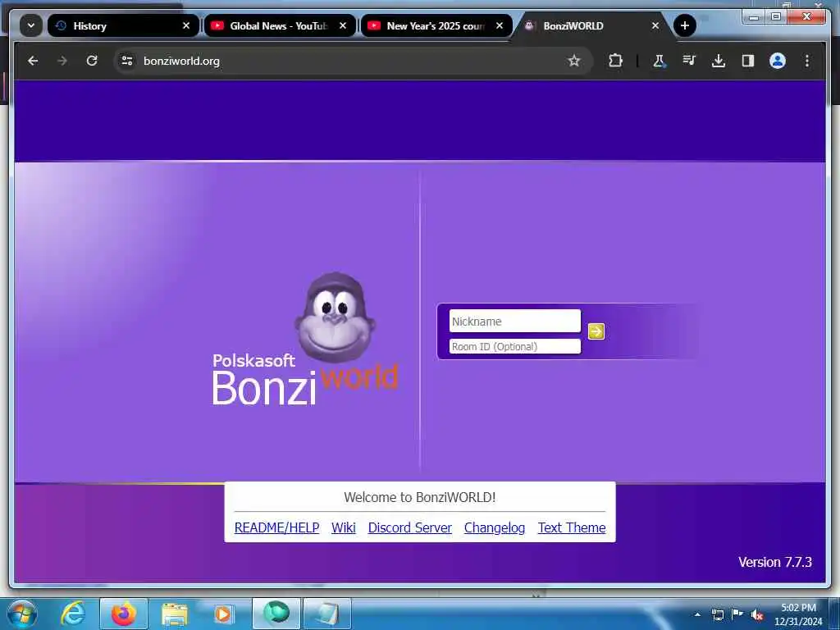
Task: Open a new browser tab
Action: point(685,25)
